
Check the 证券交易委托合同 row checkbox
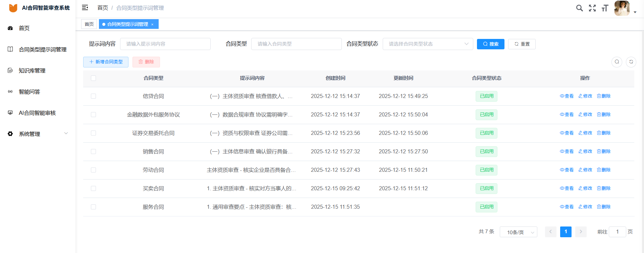click(x=93, y=133)
